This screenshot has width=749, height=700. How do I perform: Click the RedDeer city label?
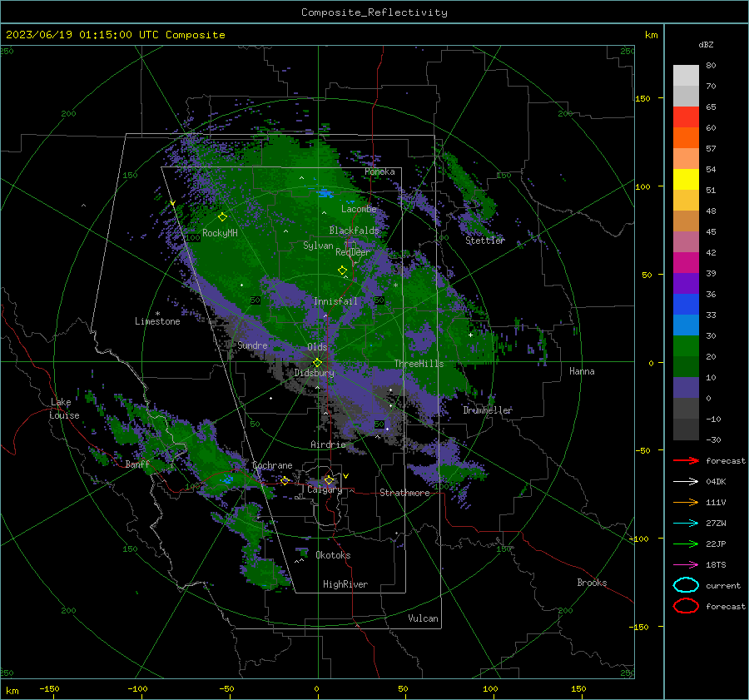pos(353,252)
